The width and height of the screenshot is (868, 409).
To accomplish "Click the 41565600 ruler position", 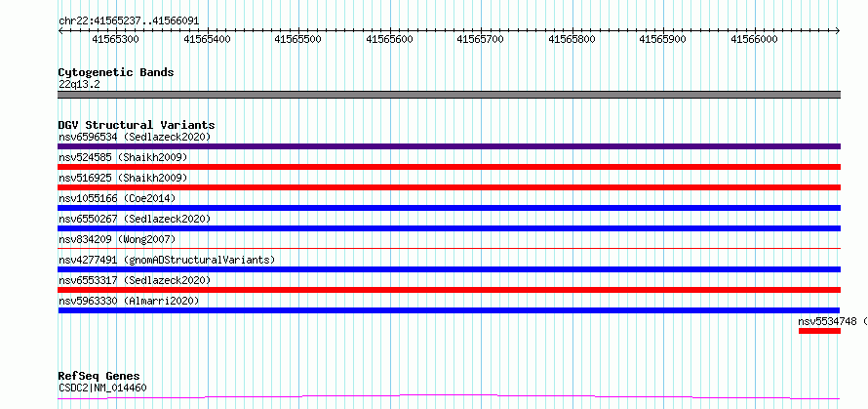I will pyautogui.click(x=390, y=39).
